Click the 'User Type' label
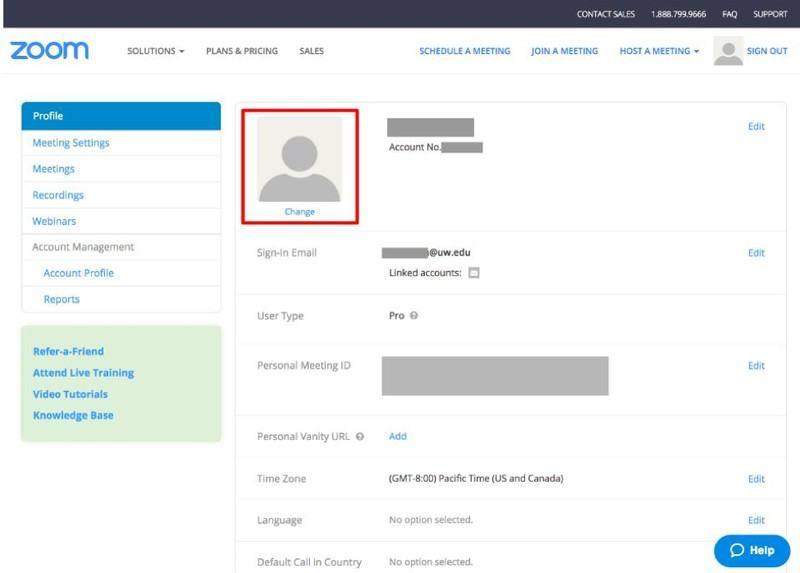The height and width of the screenshot is (573, 800). (280, 316)
